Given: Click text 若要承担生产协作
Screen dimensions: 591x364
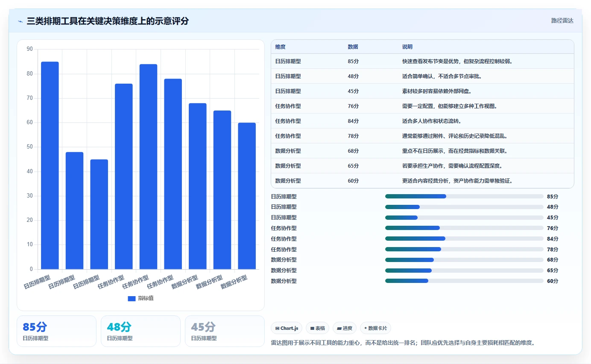Looking at the screenshot, I should [x=423, y=166].
